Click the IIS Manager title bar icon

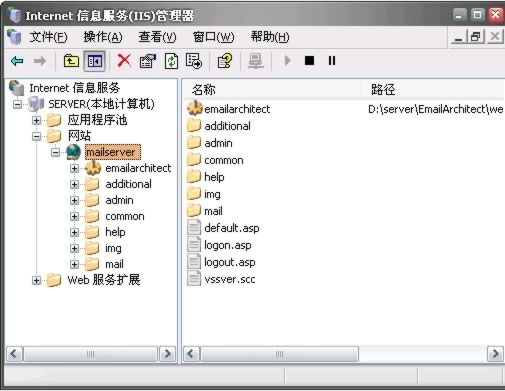pyautogui.click(x=14, y=15)
